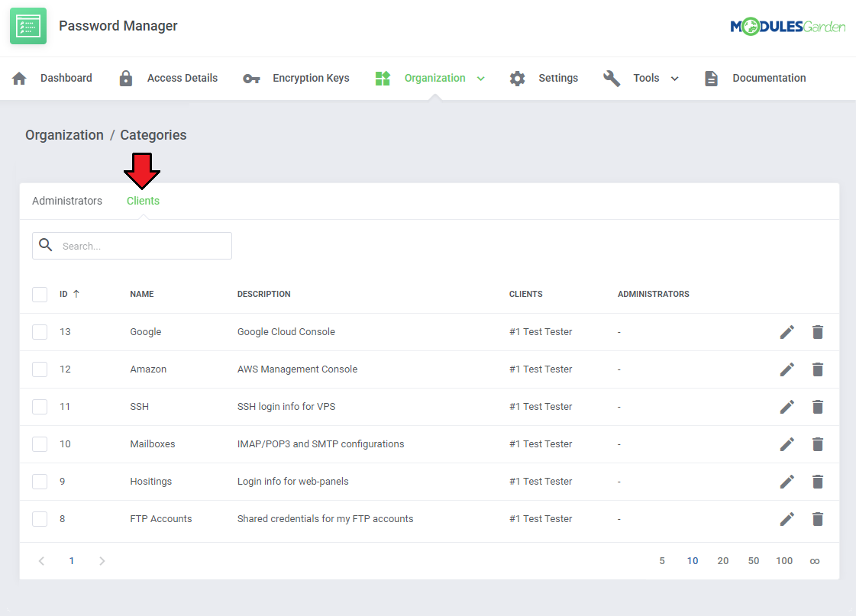
Task: Click page number 1 in pagination
Action: pyautogui.click(x=72, y=561)
